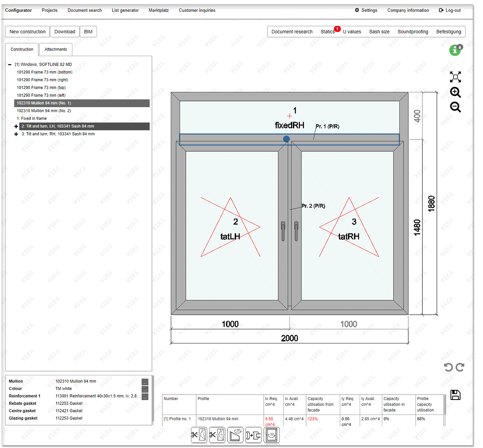Zoom in on the window drawing
Screen dimensions: 483x448
pos(455,92)
